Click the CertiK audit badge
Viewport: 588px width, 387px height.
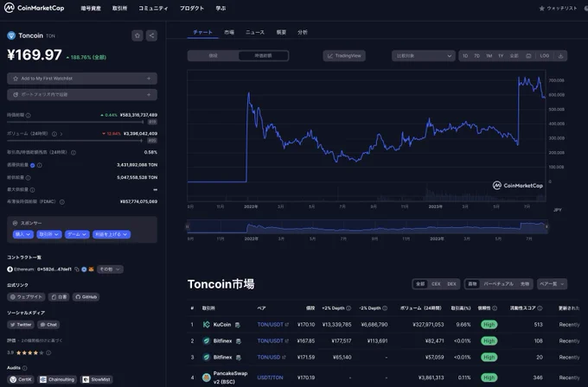click(21, 379)
